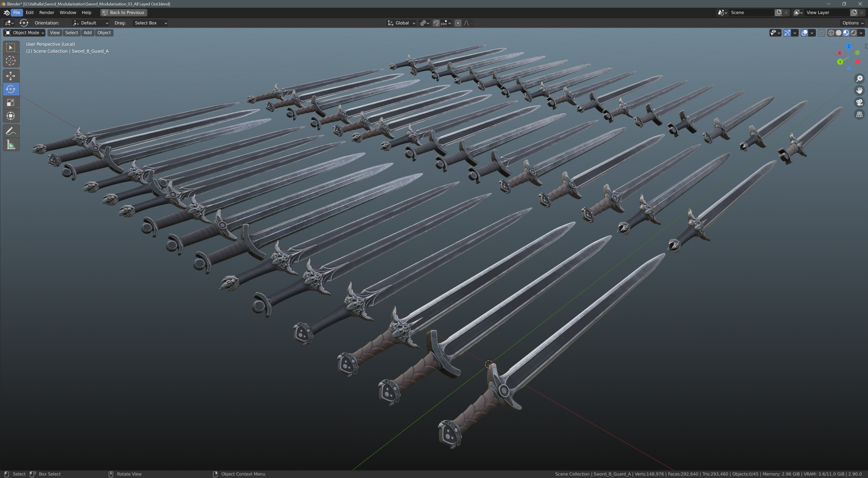Activate the Transform tool
The height and width of the screenshot is (478, 868).
point(10,116)
